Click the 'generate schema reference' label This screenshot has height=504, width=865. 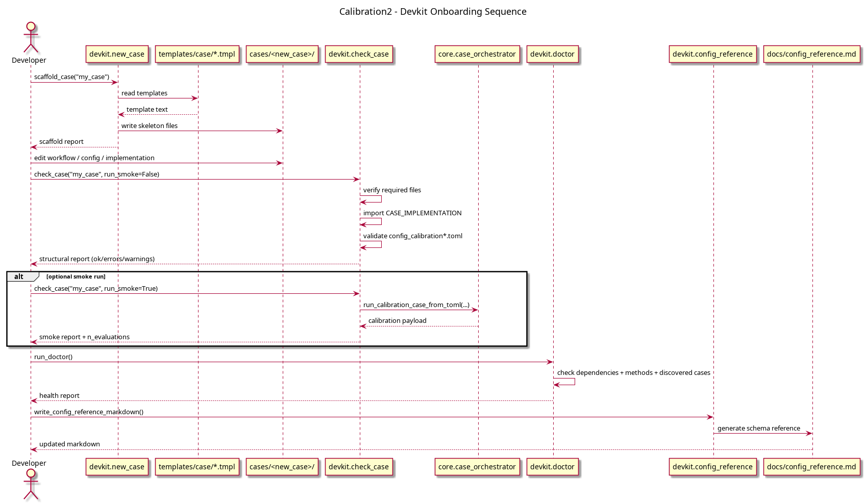[759, 429]
